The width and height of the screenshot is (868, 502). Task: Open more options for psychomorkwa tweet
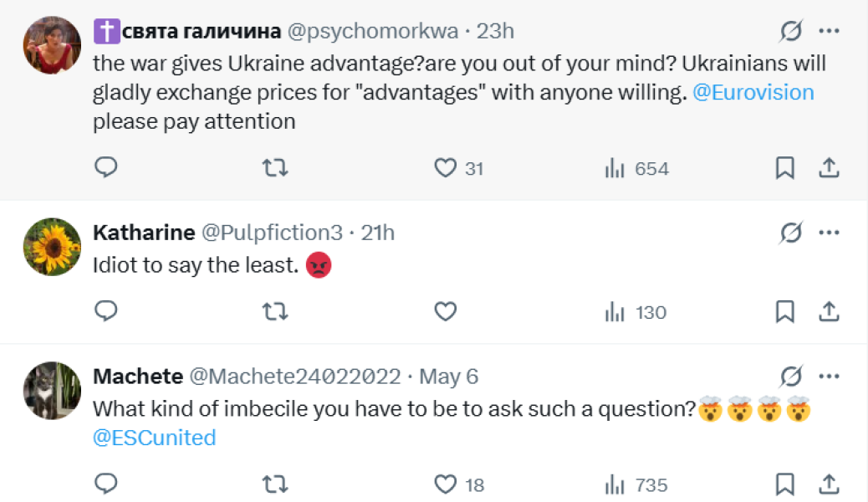click(x=829, y=32)
